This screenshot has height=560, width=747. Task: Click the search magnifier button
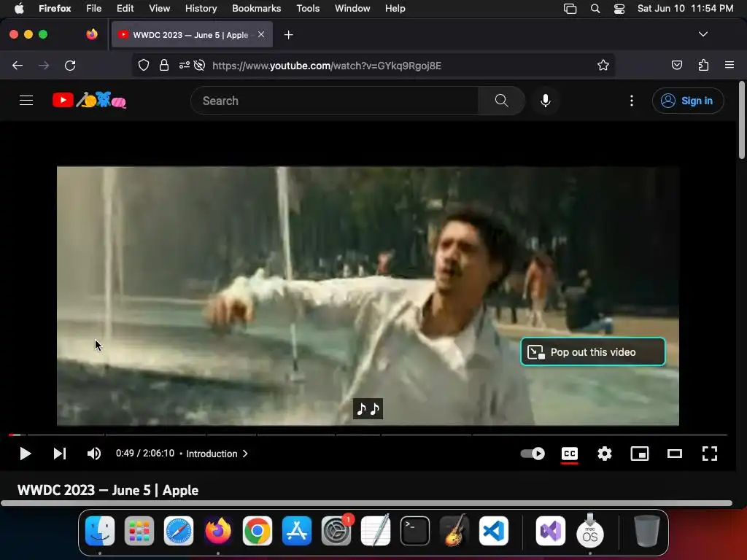tap(502, 101)
